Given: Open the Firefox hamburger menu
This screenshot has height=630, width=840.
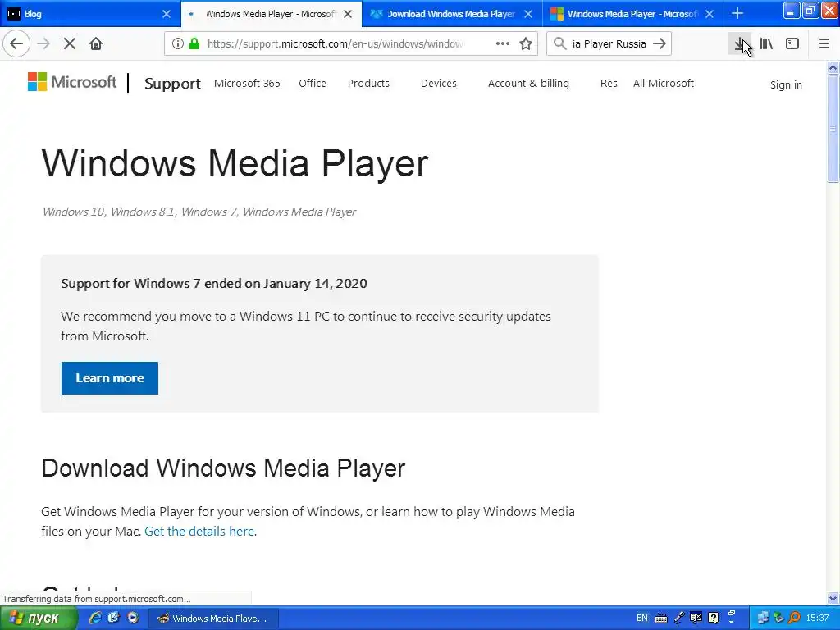Looking at the screenshot, I should click(824, 44).
